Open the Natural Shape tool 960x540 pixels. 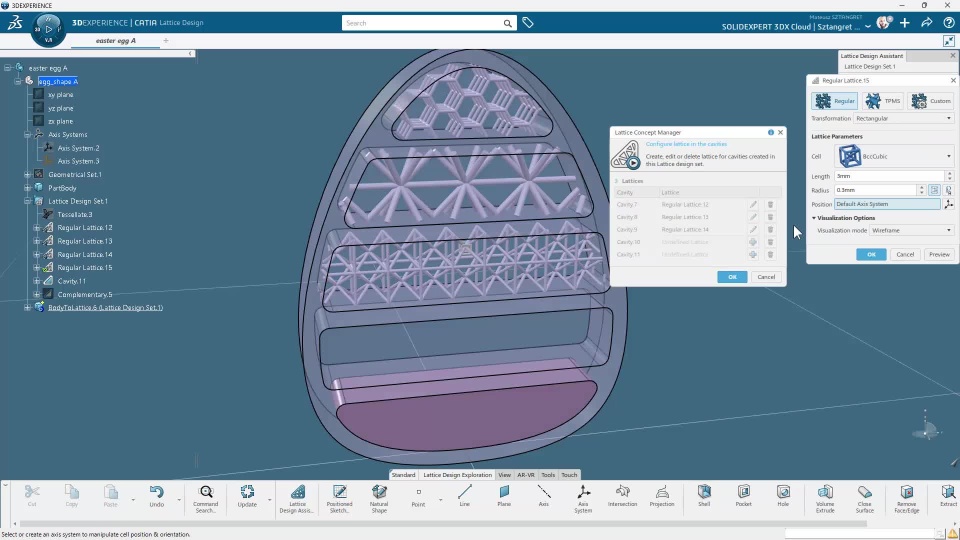379,498
